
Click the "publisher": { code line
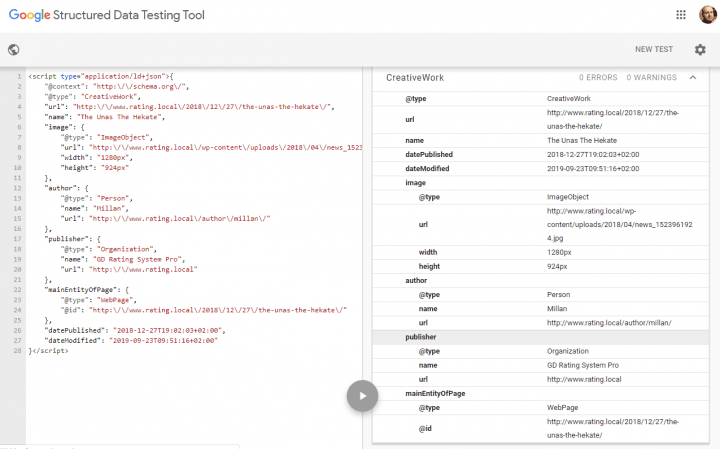coord(73,239)
